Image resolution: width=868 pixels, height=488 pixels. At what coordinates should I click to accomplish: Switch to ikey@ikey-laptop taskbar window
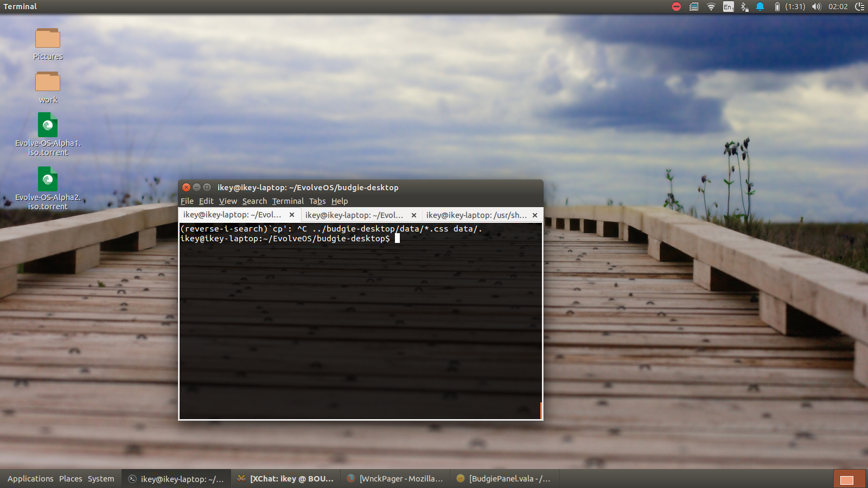point(176,479)
